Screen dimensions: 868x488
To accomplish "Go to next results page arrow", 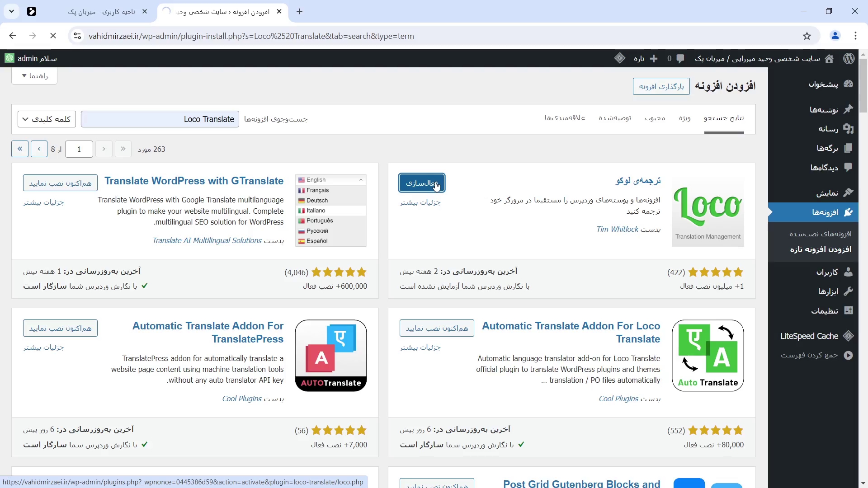I will point(39,149).
